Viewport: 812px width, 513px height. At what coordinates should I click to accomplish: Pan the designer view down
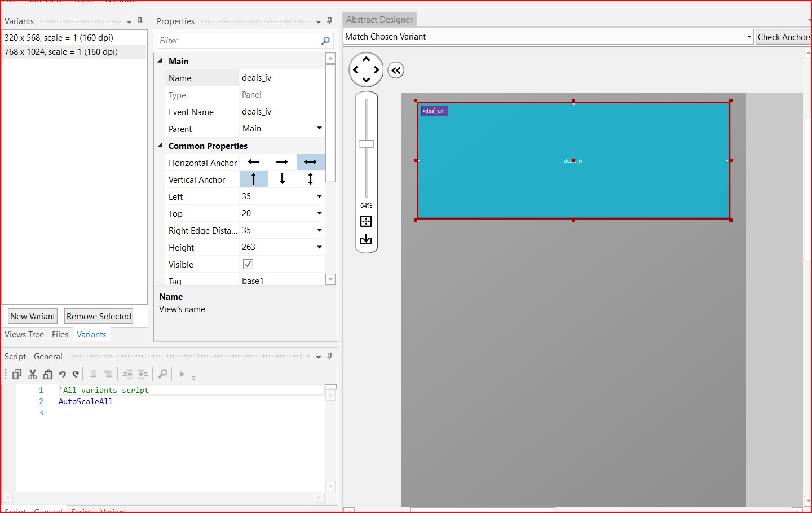coord(367,80)
